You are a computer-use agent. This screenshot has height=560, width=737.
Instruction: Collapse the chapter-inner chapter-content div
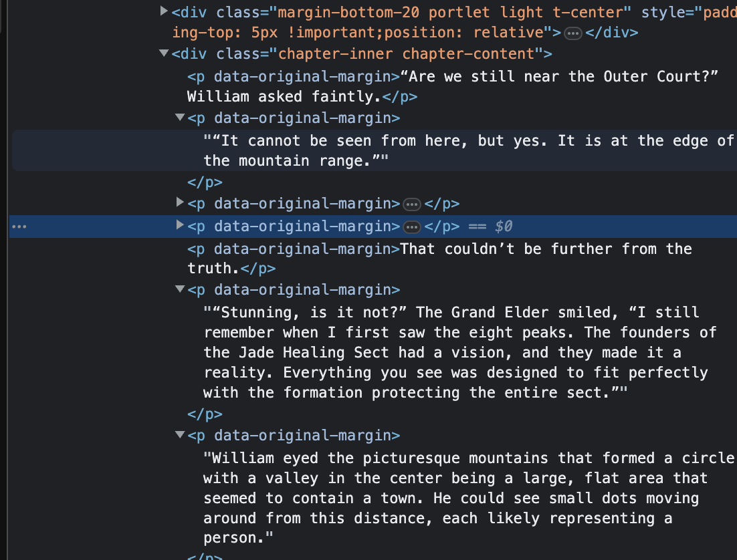tap(164, 53)
